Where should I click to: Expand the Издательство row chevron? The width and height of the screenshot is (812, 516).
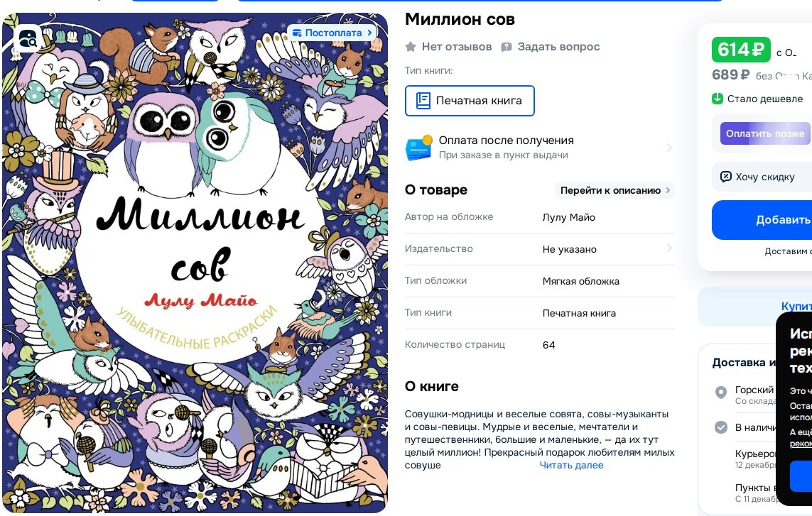(x=669, y=248)
